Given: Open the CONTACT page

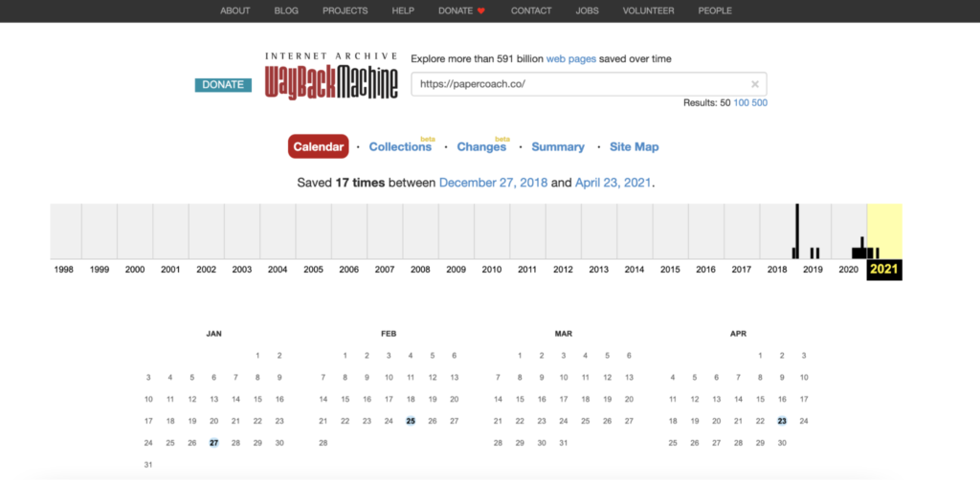Looking at the screenshot, I should pos(531,11).
